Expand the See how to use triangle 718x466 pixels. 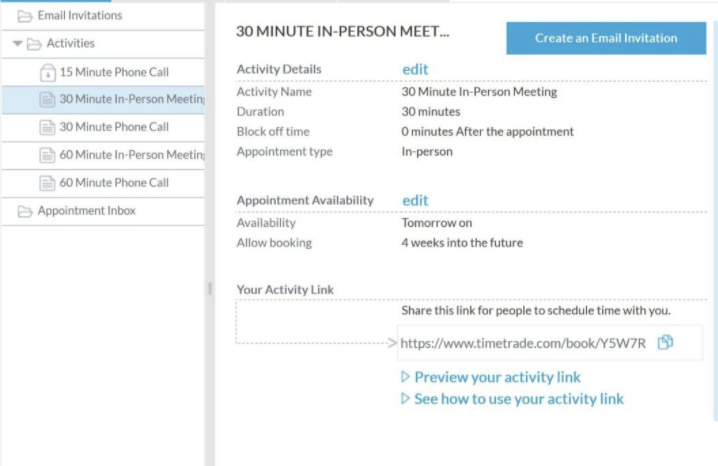coord(405,398)
